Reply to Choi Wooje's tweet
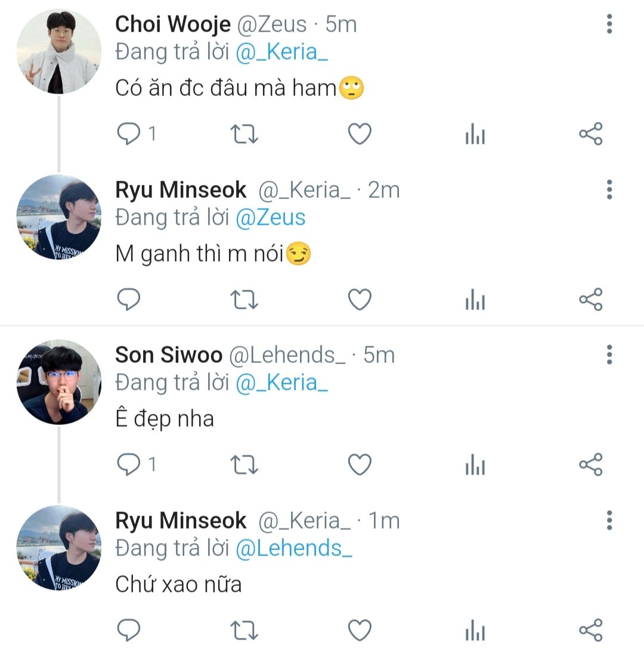The height and width of the screenshot is (649, 644). (128, 134)
